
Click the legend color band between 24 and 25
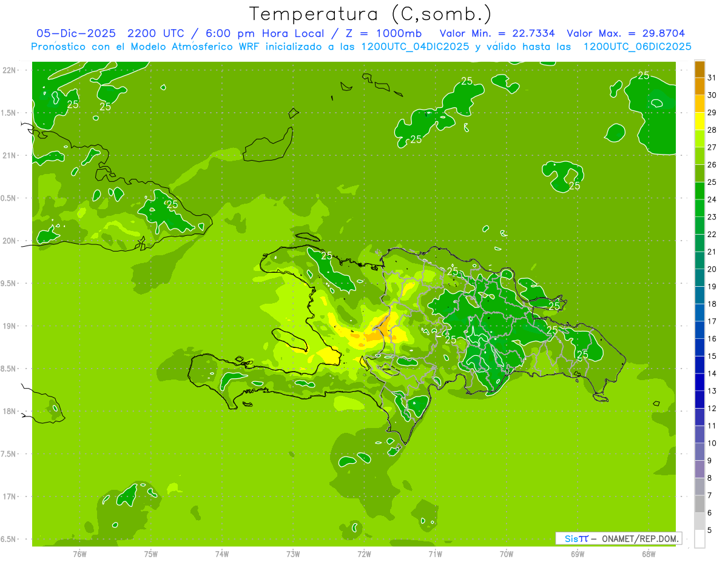[699, 191]
